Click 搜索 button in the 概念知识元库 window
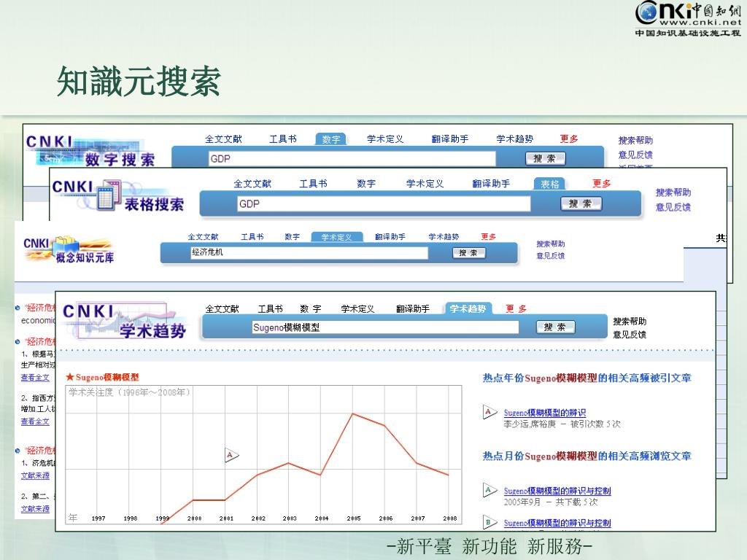The height and width of the screenshot is (560, 747). pyautogui.click(x=469, y=253)
